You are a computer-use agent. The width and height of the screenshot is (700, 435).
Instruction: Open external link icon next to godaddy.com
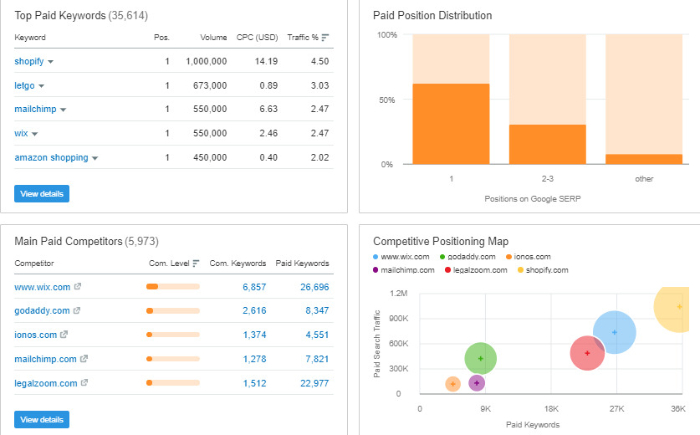tap(76, 310)
